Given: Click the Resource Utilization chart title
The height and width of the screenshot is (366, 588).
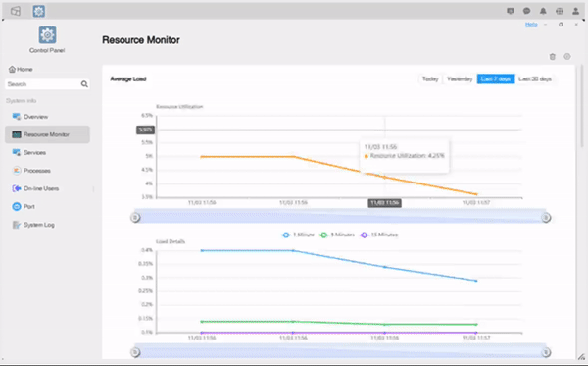Looking at the screenshot, I should coord(179,107).
